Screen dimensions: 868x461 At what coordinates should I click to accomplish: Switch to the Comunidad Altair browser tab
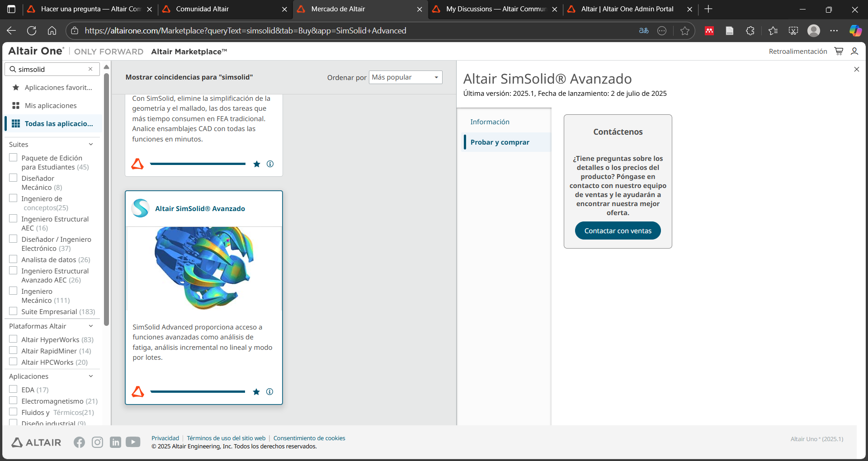pos(225,9)
